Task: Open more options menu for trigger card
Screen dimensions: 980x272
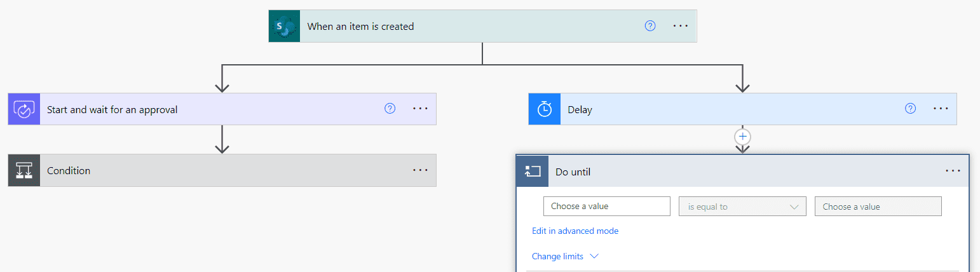Action: click(x=681, y=26)
